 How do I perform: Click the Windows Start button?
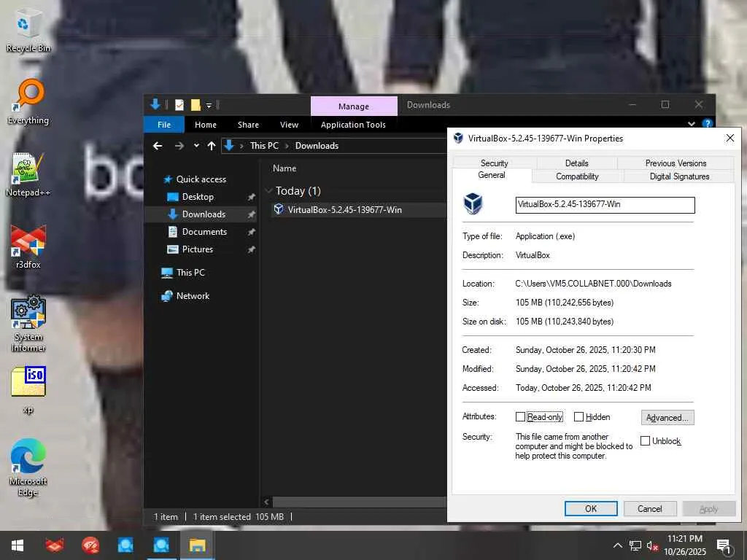point(18,545)
